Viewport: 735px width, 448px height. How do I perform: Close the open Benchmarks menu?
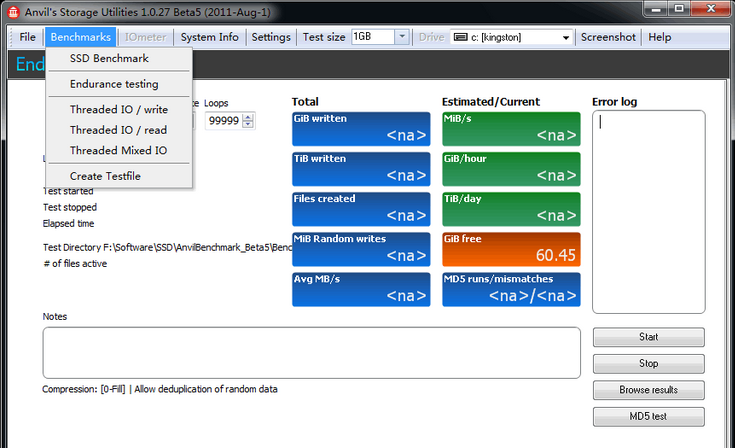pos(81,37)
